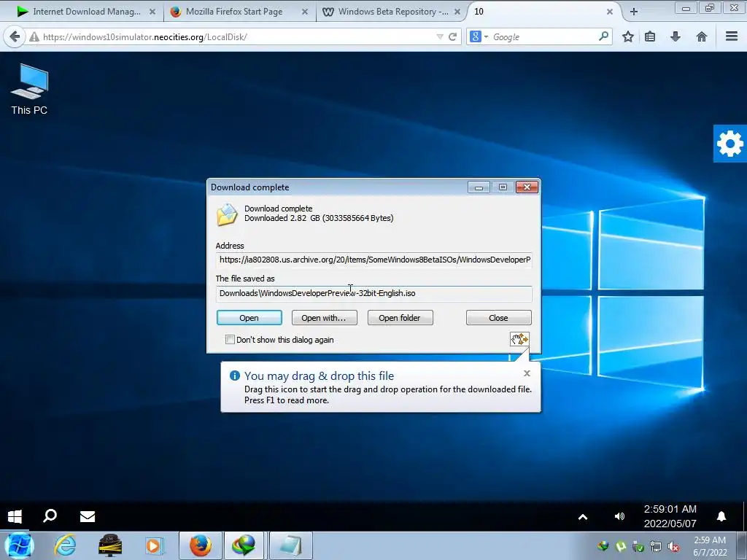This screenshot has width=747, height=560.
Task: Launch Internet Explorer from the taskbar
Action: [65, 545]
